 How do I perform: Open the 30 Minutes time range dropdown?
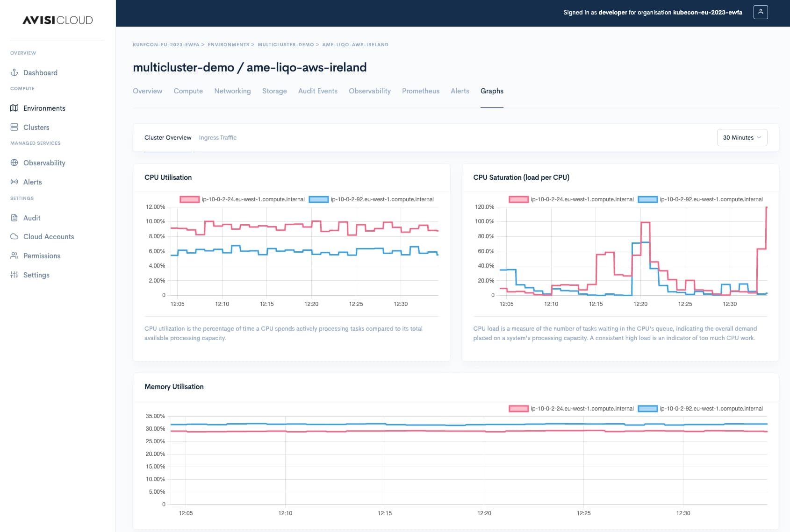coord(742,138)
